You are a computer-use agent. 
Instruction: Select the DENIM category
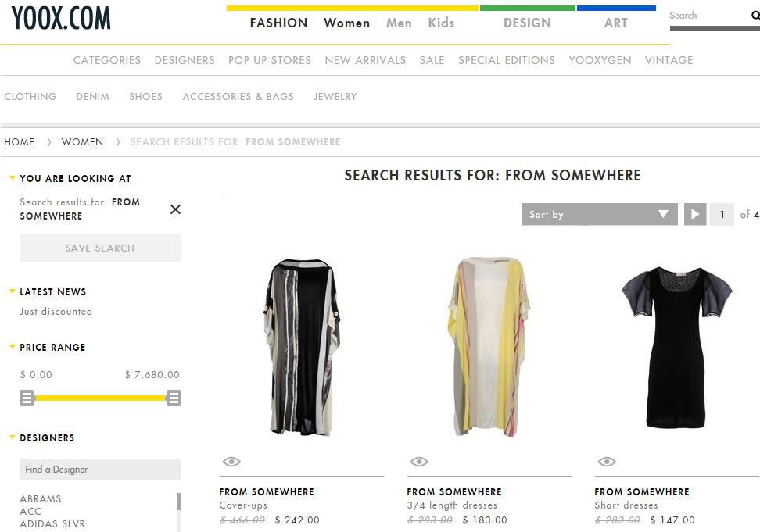pyautogui.click(x=92, y=96)
